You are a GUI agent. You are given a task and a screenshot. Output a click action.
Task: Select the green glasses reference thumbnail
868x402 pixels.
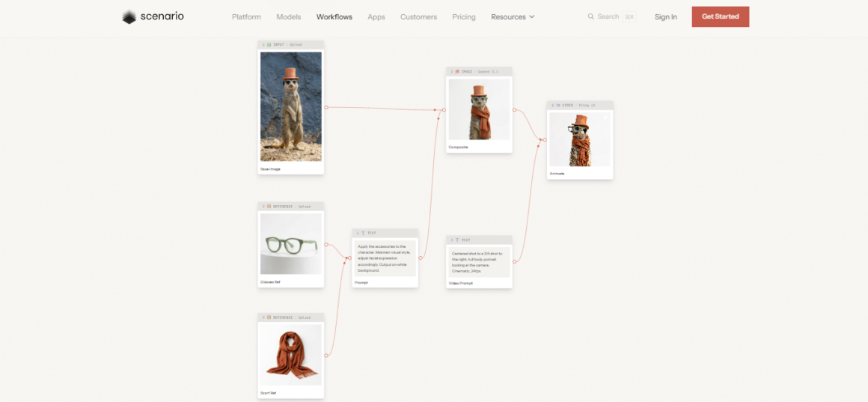click(291, 243)
